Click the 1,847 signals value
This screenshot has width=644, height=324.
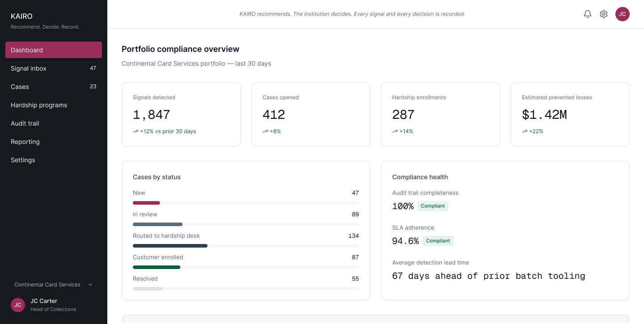point(152,115)
